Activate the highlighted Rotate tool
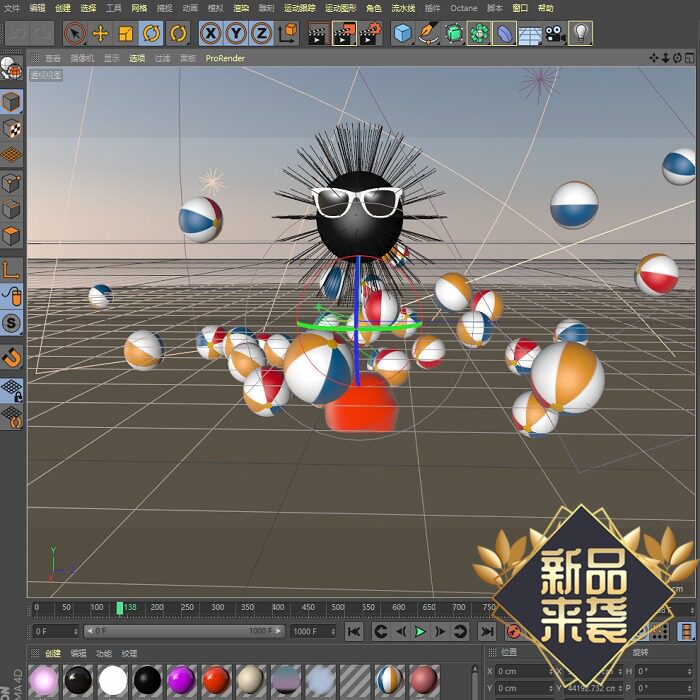 click(x=151, y=33)
